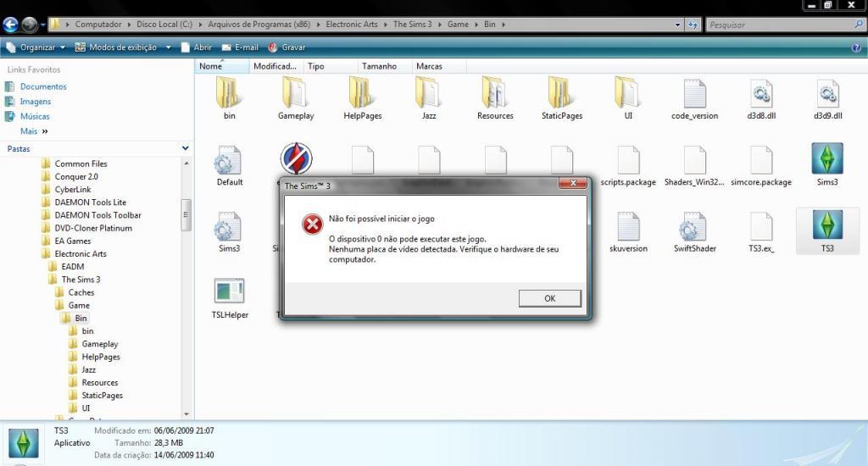Click the Abrir toolbar button

(x=197, y=47)
